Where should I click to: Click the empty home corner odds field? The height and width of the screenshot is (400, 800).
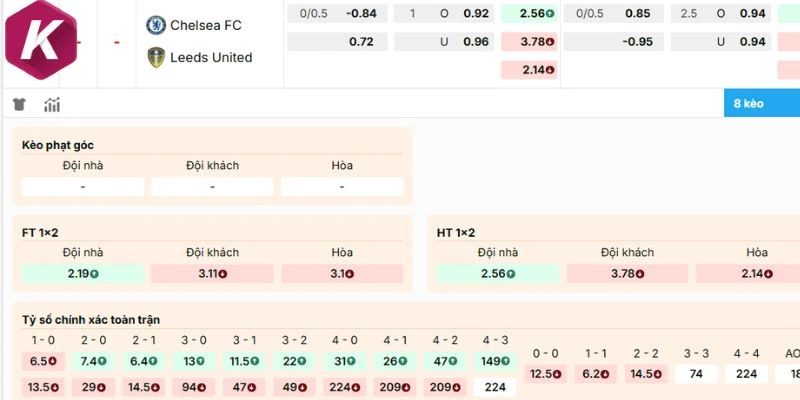click(x=82, y=186)
